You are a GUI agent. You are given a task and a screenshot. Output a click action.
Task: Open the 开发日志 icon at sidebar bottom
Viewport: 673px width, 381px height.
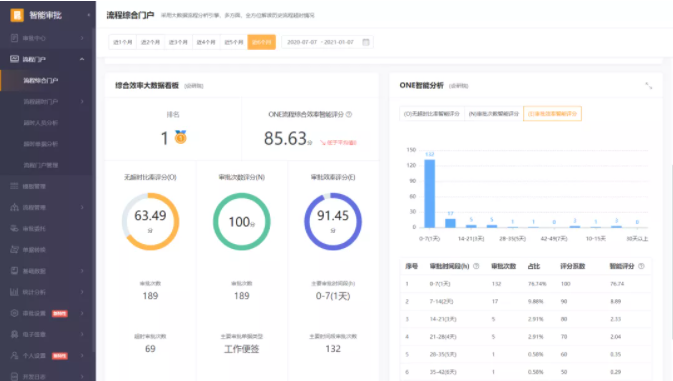(14, 376)
